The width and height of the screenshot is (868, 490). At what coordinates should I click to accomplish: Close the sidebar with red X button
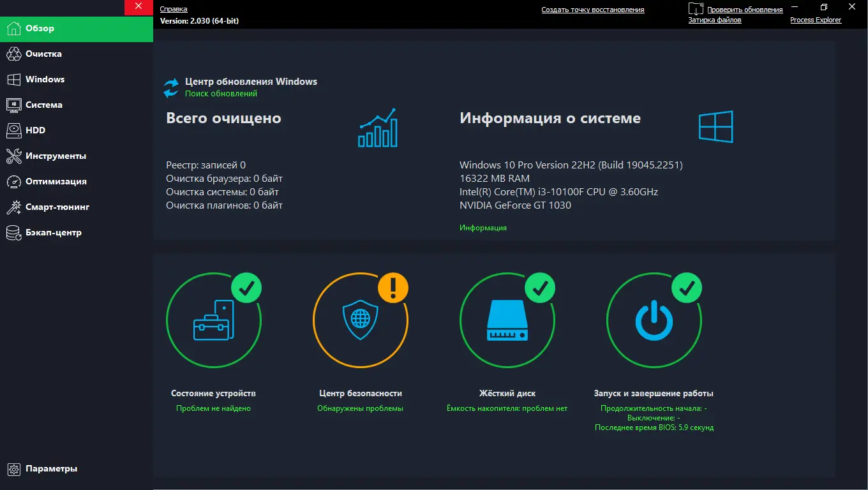138,7
